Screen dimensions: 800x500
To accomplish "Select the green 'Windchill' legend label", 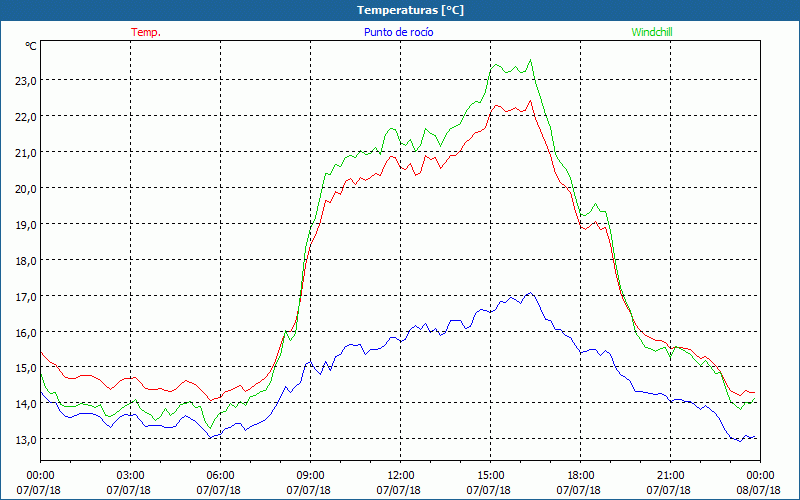I will pos(652,32).
